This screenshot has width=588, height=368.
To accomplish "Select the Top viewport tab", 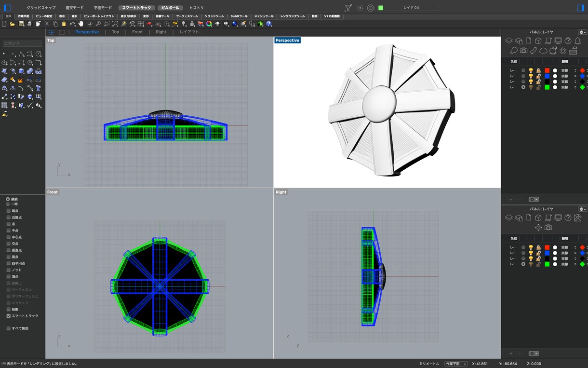I will [116, 32].
